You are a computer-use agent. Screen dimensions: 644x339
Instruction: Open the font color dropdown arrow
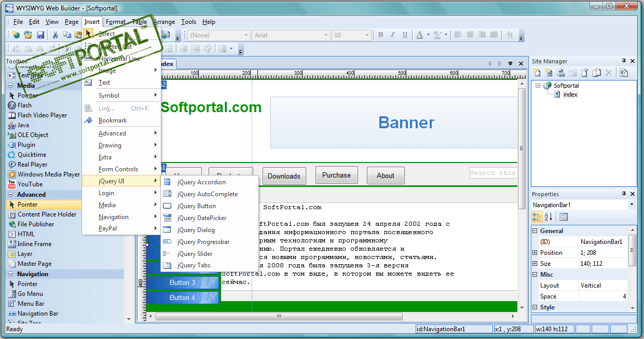[x=428, y=35]
